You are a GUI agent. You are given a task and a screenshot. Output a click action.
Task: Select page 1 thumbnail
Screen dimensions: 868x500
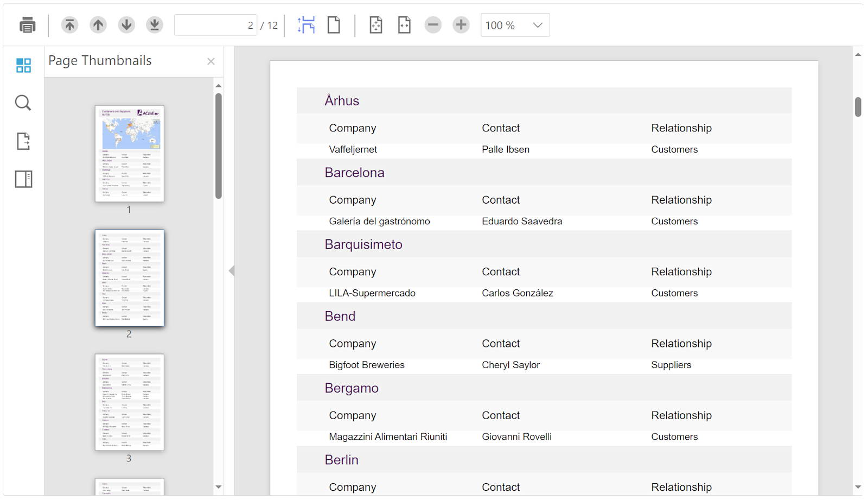(130, 154)
